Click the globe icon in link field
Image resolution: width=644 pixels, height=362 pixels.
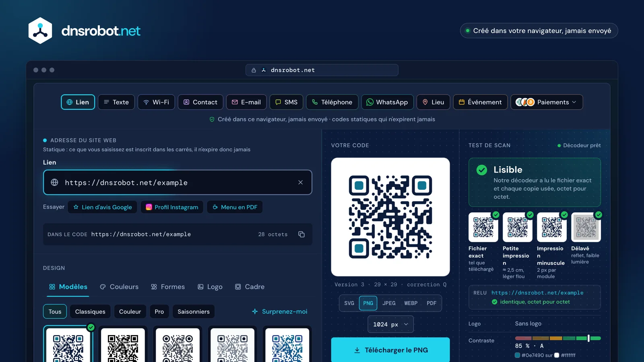55,182
